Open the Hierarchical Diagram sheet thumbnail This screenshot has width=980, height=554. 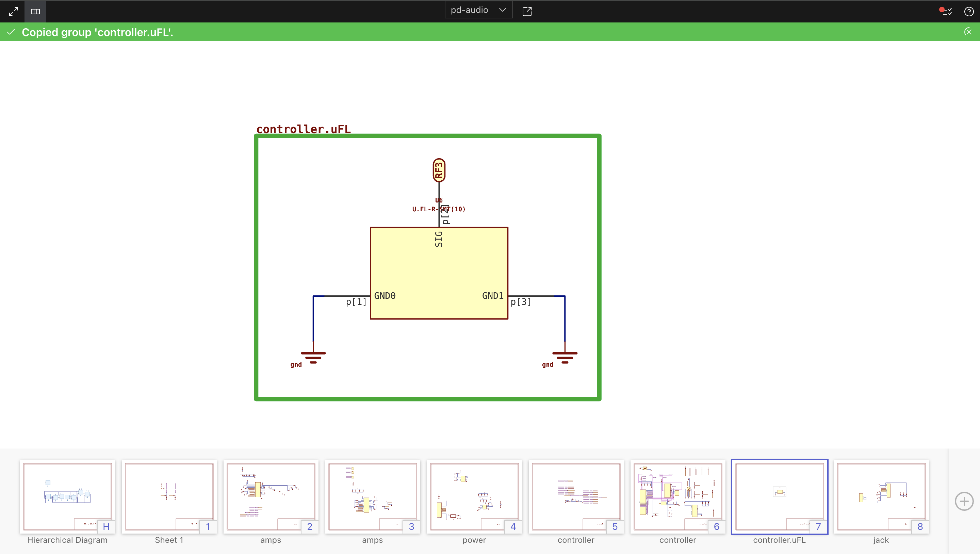67,496
